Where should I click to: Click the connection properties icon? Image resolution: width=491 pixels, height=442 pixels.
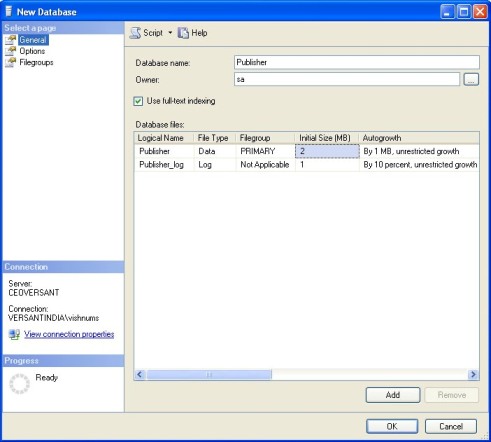tap(14, 334)
